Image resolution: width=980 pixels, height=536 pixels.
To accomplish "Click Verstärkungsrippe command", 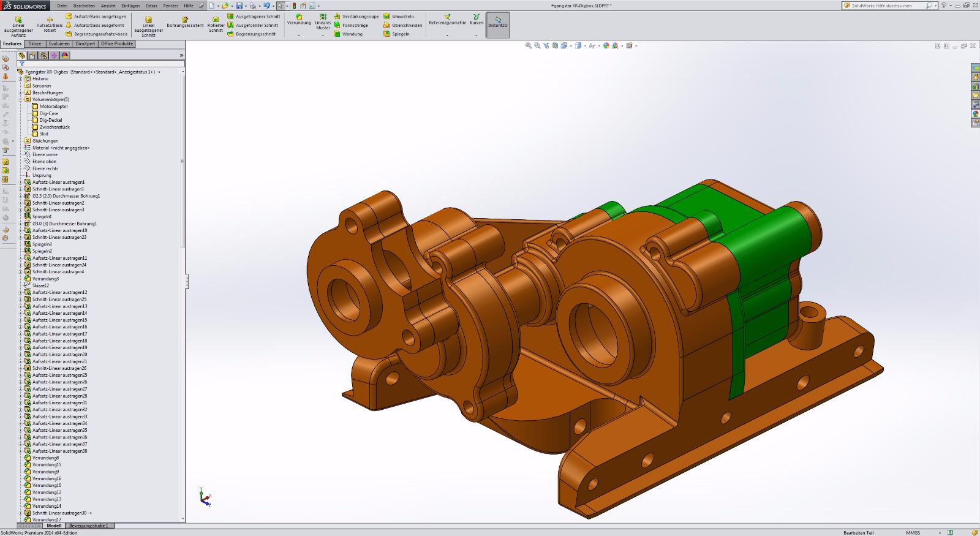I will click(356, 17).
